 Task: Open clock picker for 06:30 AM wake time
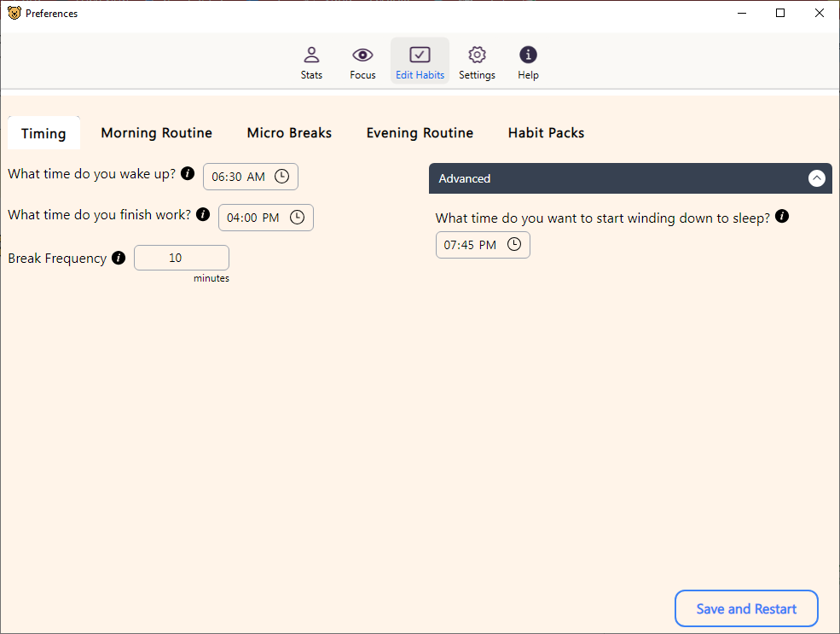[x=281, y=177]
